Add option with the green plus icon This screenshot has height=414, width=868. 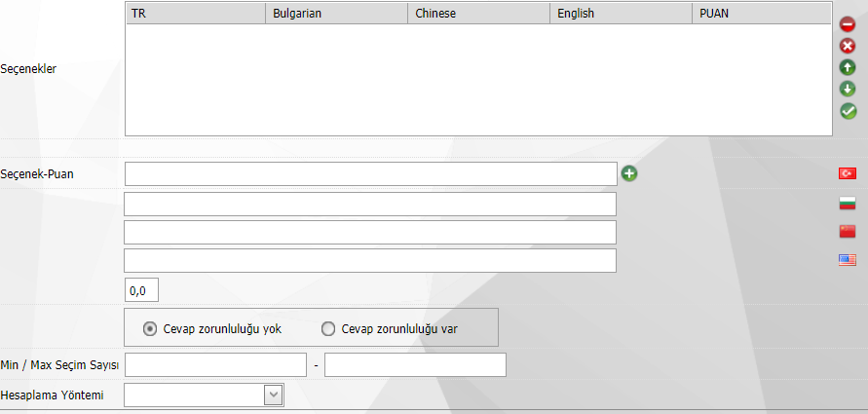(629, 173)
